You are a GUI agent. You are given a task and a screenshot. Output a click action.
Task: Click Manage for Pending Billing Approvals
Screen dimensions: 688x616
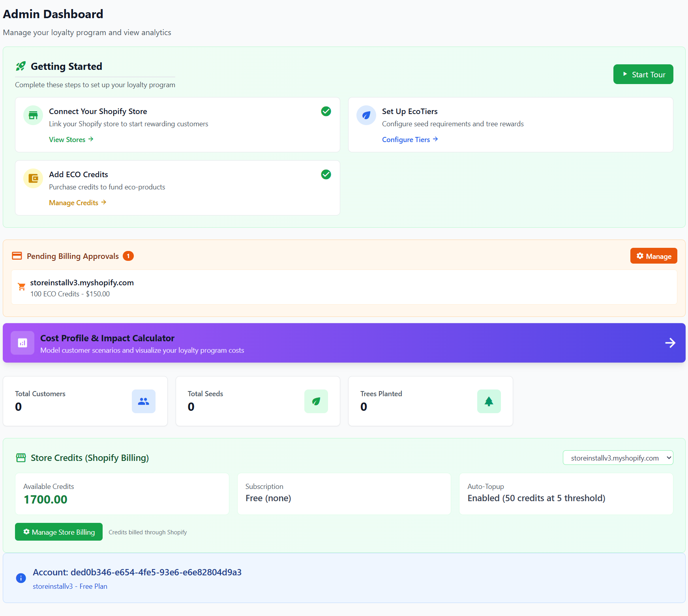coord(653,256)
